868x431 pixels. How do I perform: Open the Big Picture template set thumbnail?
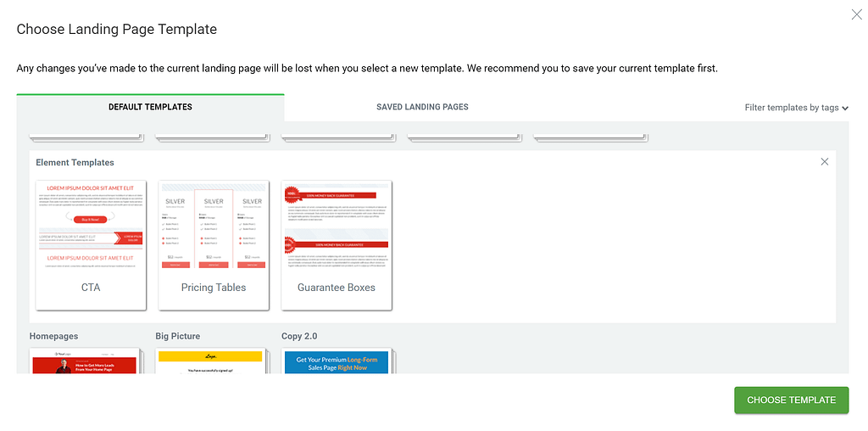point(210,361)
